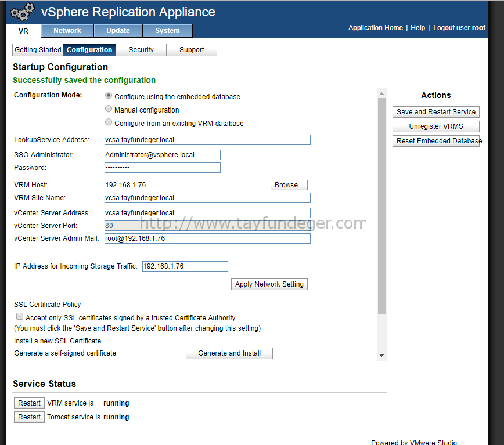Restart the Tomcat service

(29, 417)
